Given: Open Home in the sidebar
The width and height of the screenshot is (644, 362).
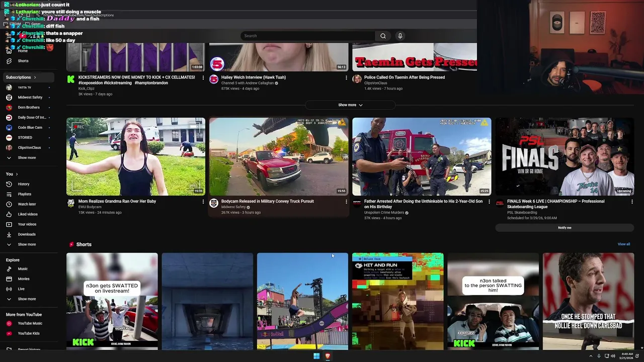Looking at the screenshot, I should pos(23,51).
